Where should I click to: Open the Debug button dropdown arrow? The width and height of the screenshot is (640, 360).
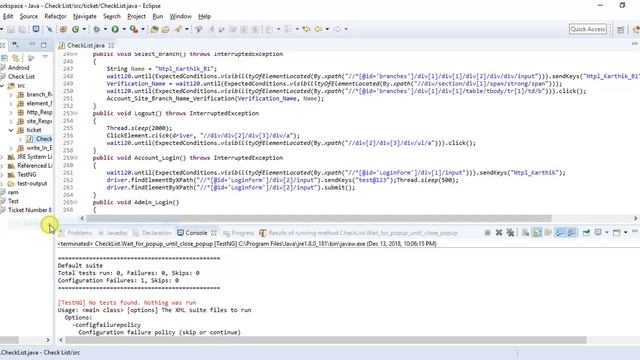pyautogui.click(x=105, y=29)
